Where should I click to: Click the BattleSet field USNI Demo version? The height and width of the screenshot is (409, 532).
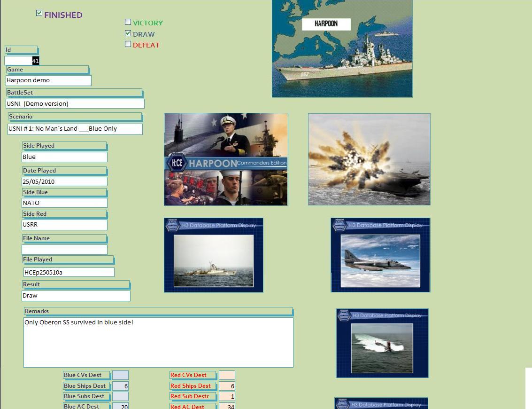(x=75, y=104)
